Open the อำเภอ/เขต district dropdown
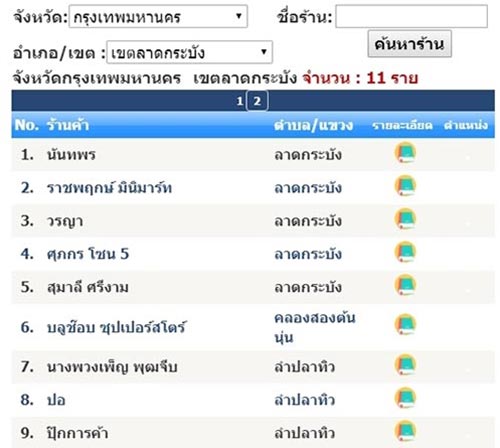This screenshot has width=500, height=448. pyautogui.click(x=189, y=52)
